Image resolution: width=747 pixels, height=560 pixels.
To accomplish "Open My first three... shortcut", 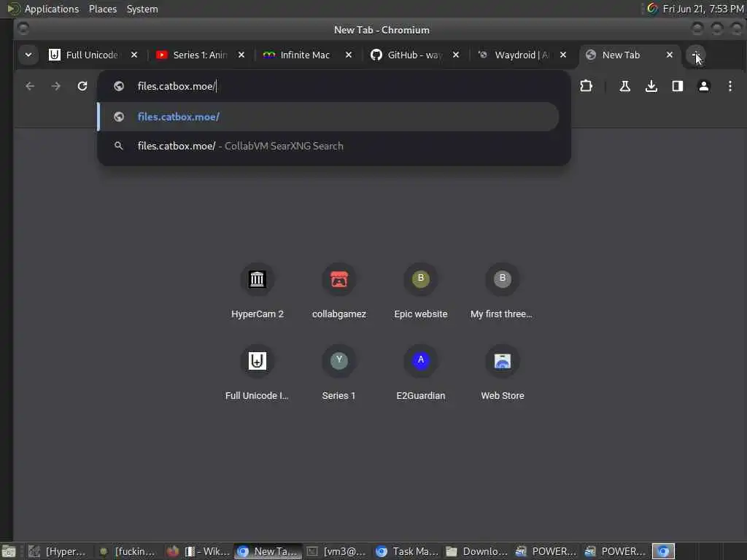I will click(502, 290).
